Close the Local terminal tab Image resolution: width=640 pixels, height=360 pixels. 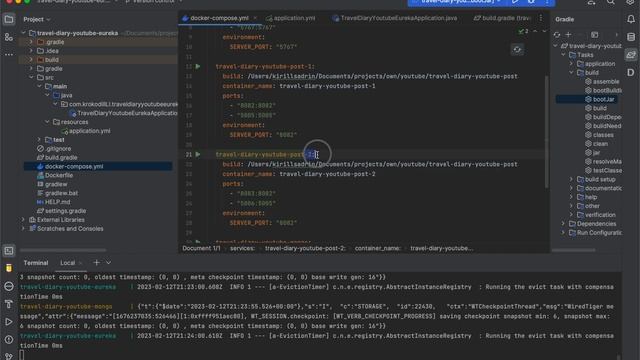pyautogui.click(x=80, y=263)
